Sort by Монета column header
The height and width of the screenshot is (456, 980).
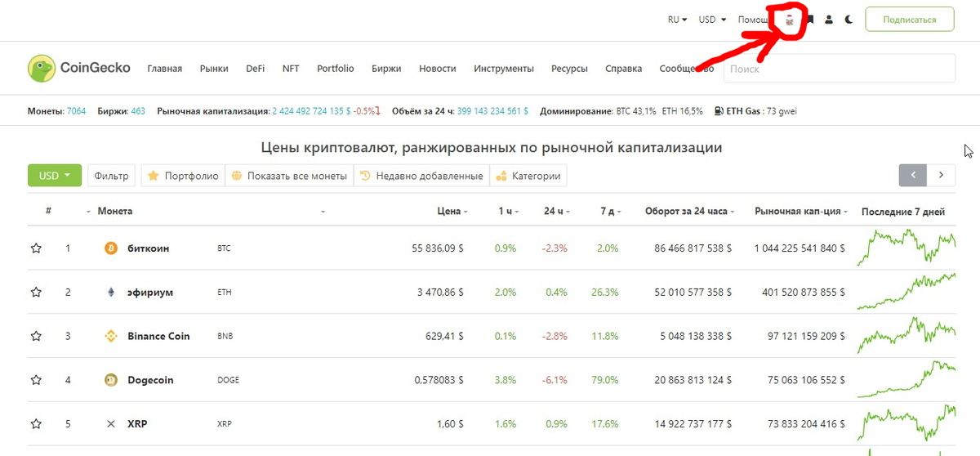click(114, 211)
